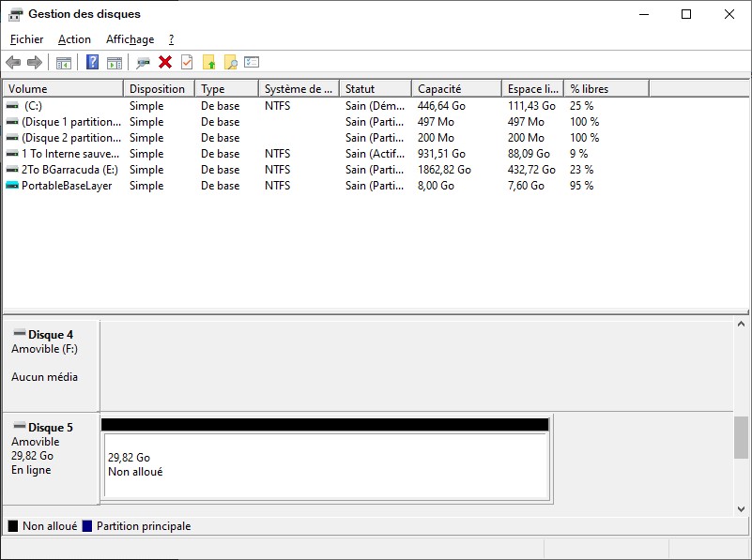Click the Forward arrow in the toolbar
The image size is (752, 560).
coord(35,63)
